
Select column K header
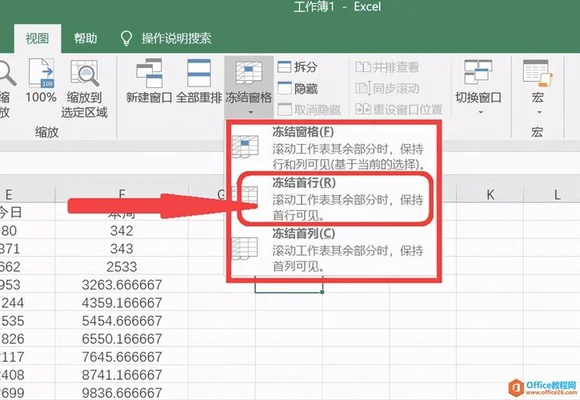pyautogui.click(x=490, y=194)
